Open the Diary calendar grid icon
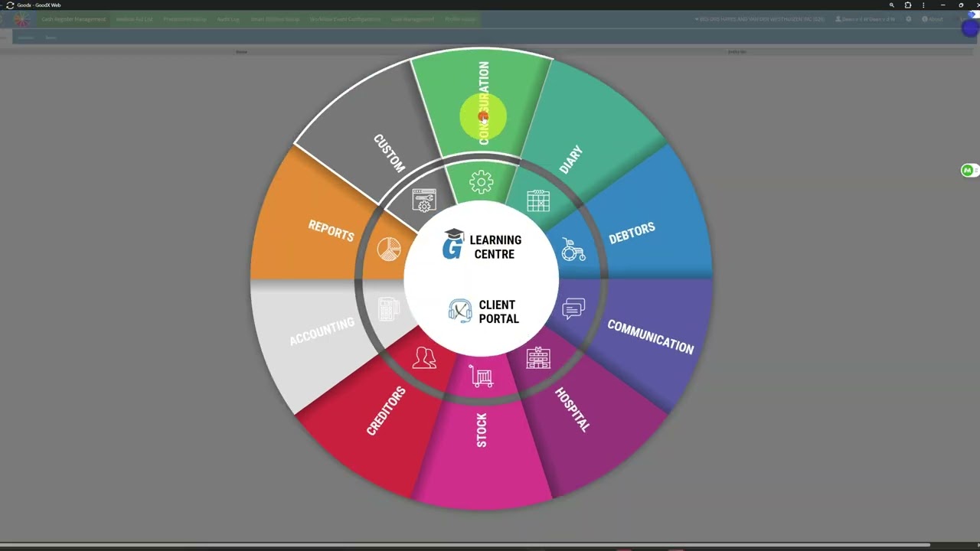This screenshot has width=980, height=551. coord(538,201)
